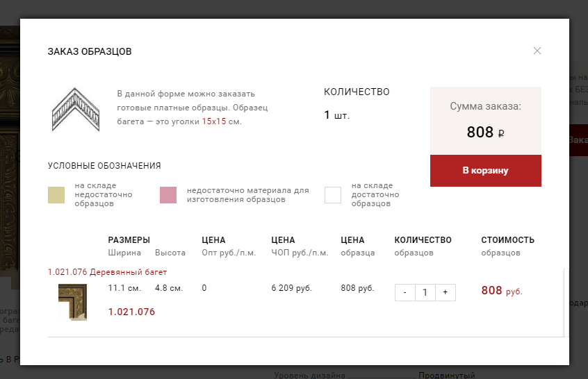This screenshot has height=379, width=588.
Task: Click the yellow insufficient samples swatch
Action: [56, 195]
